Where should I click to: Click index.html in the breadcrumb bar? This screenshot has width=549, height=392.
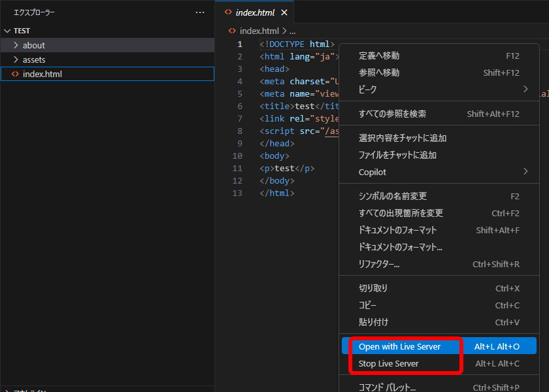coord(259,31)
